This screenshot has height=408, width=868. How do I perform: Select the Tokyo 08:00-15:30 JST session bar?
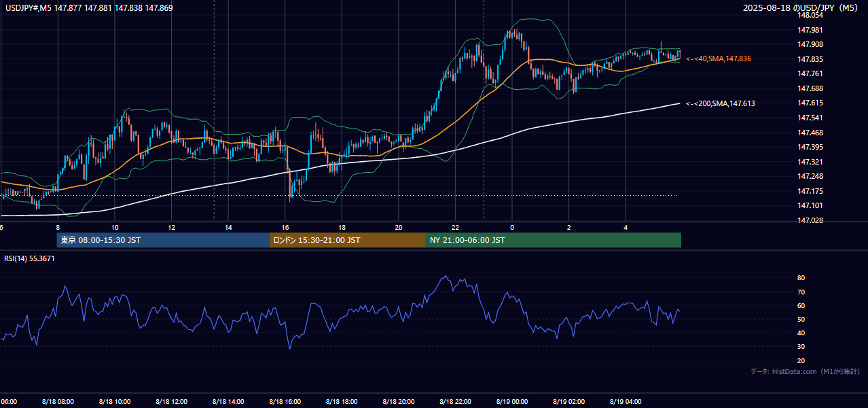[163, 240]
